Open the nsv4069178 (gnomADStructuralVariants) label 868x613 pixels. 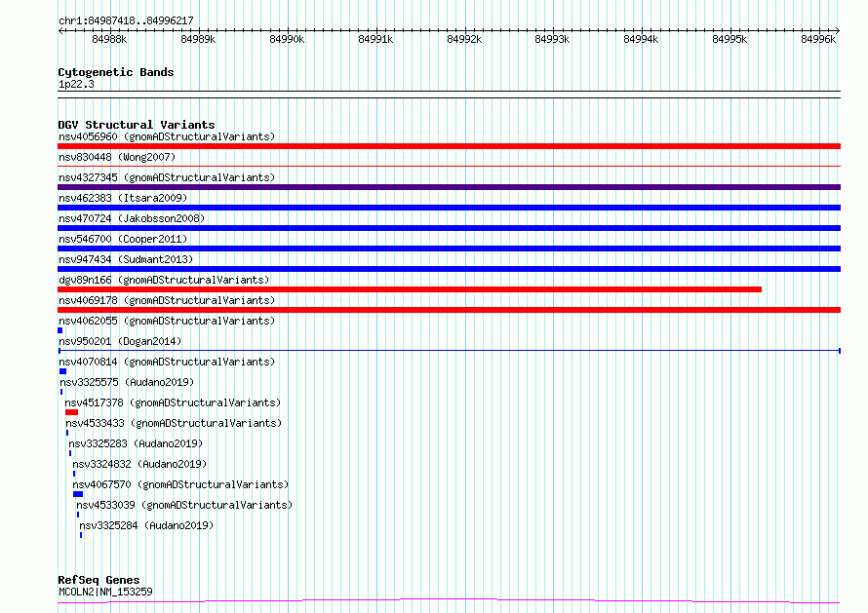pos(167,300)
